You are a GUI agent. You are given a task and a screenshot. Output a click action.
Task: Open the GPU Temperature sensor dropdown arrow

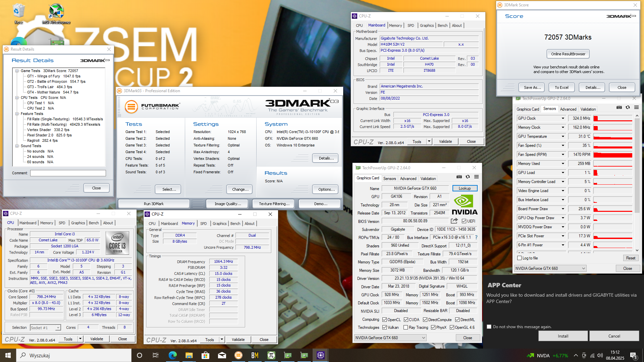point(563,136)
